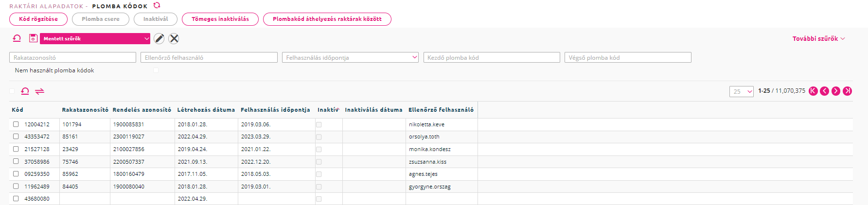The image size is (868, 205).
Task: Sort by the Kód column header
Action: point(18,110)
